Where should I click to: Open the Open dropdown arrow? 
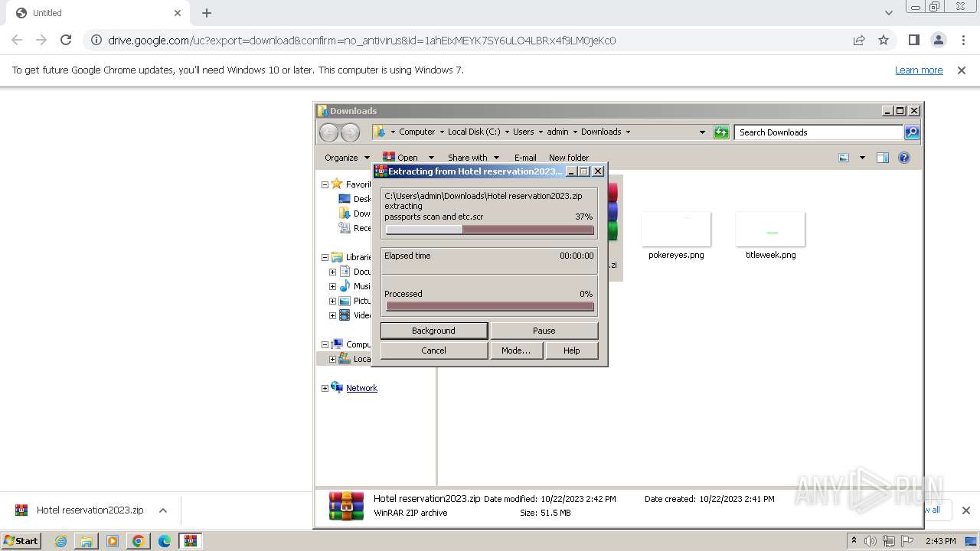click(x=431, y=158)
